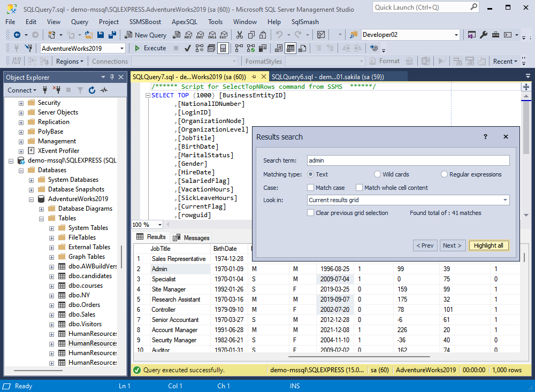
Task: Expand the Security folder node
Action: coord(21,103)
